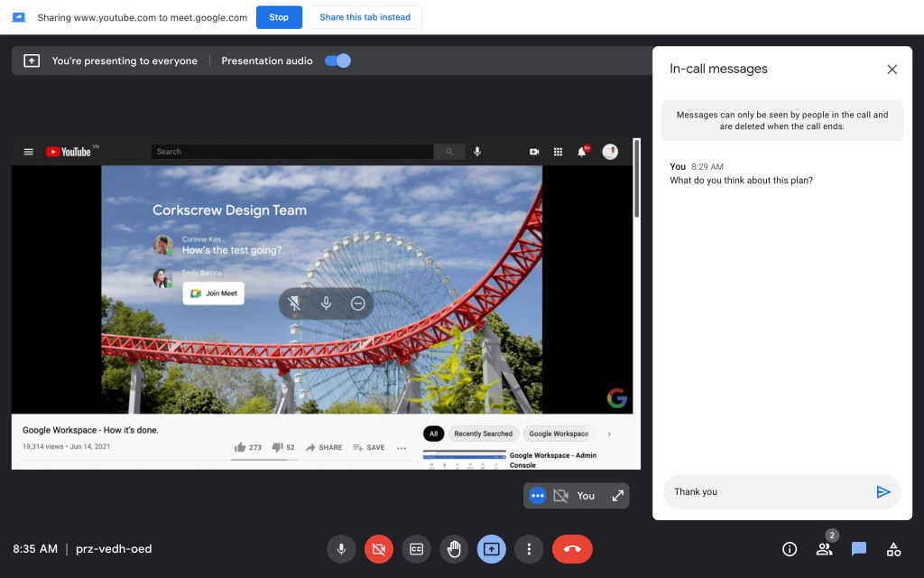Open more actions dots below video
This screenshot has height=578, width=924.
pyautogui.click(x=402, y=448)
